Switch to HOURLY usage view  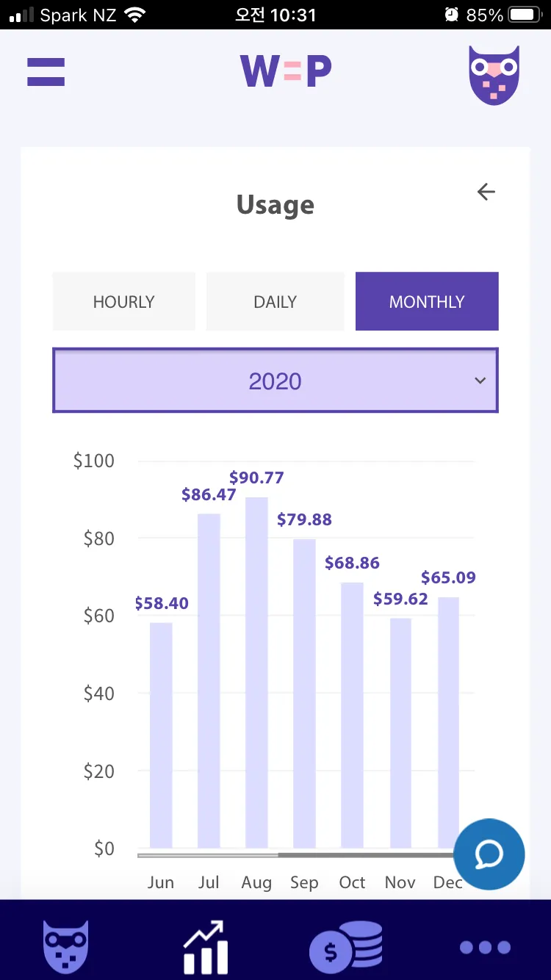click(x=124, y=301)
